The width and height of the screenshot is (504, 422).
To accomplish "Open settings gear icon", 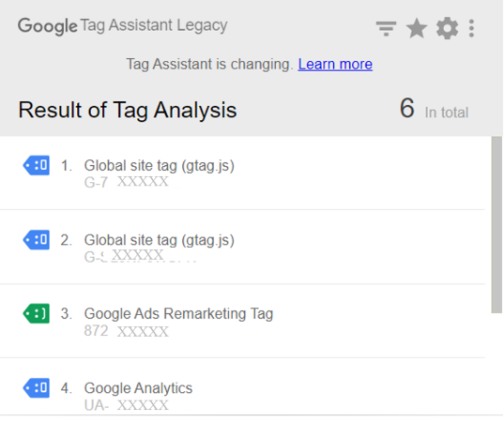I will (x=447, y=28).
